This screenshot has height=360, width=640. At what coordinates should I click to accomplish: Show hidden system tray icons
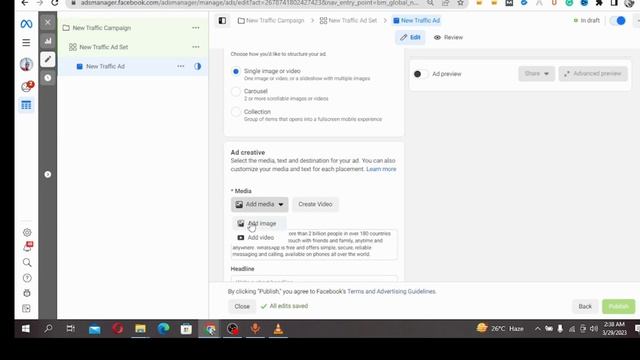[x=538, y=329]
